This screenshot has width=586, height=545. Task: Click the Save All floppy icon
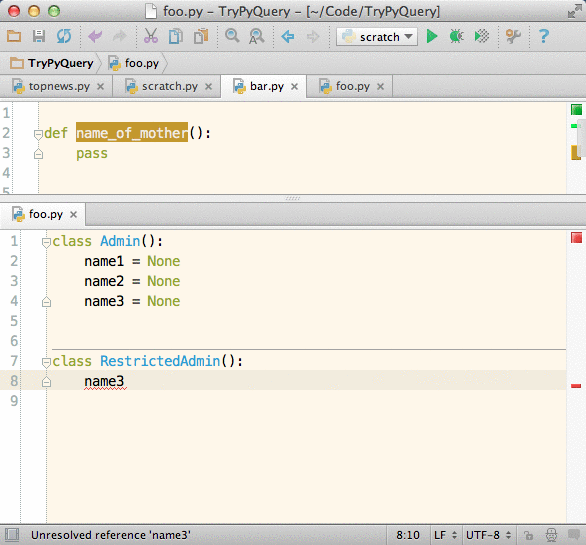coord(39,37)
